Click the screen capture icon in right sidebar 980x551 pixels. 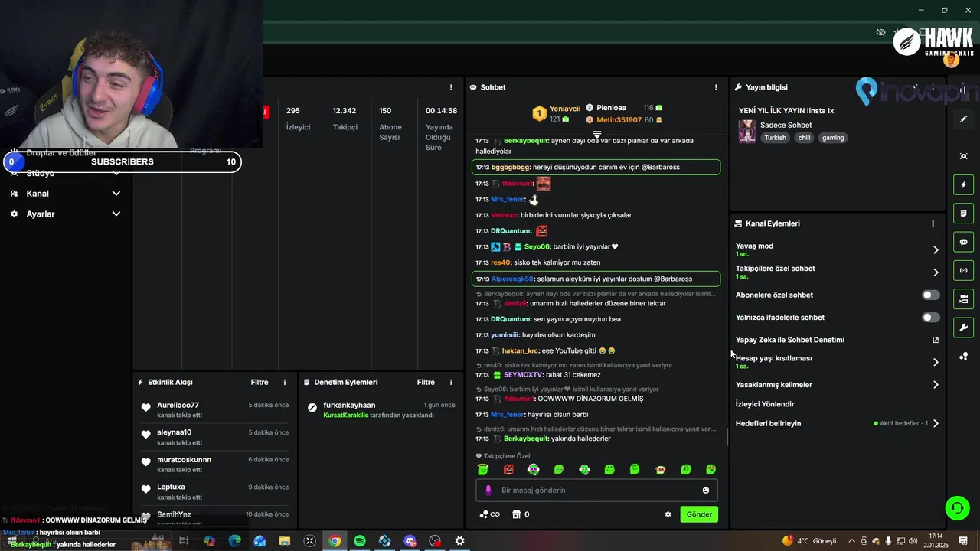point(963,156)
